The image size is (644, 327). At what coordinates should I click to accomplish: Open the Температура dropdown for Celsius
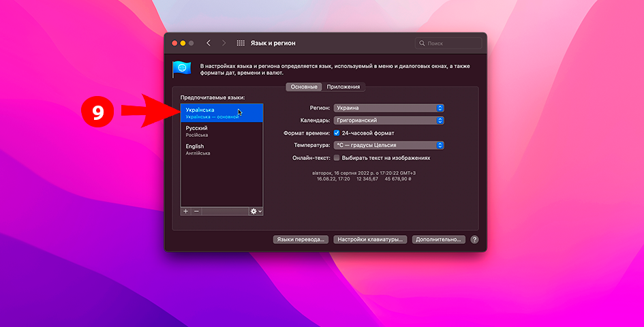click(x=388, y=145)
